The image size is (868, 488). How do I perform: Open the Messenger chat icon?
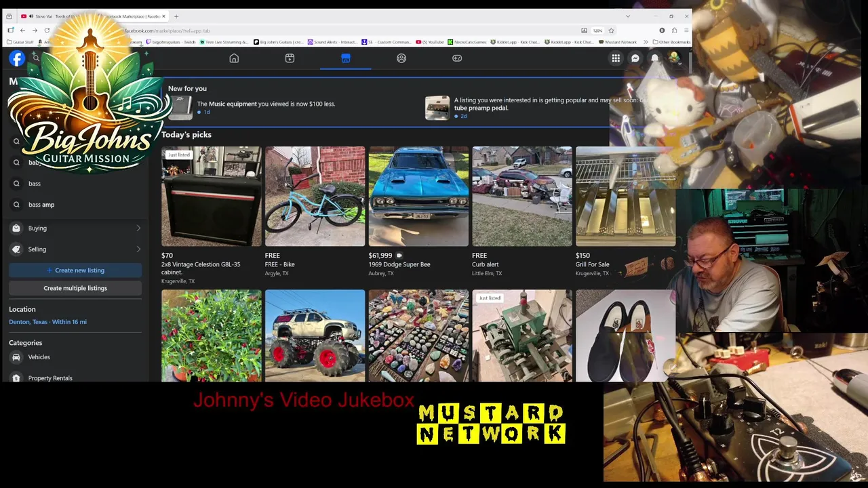635,58
